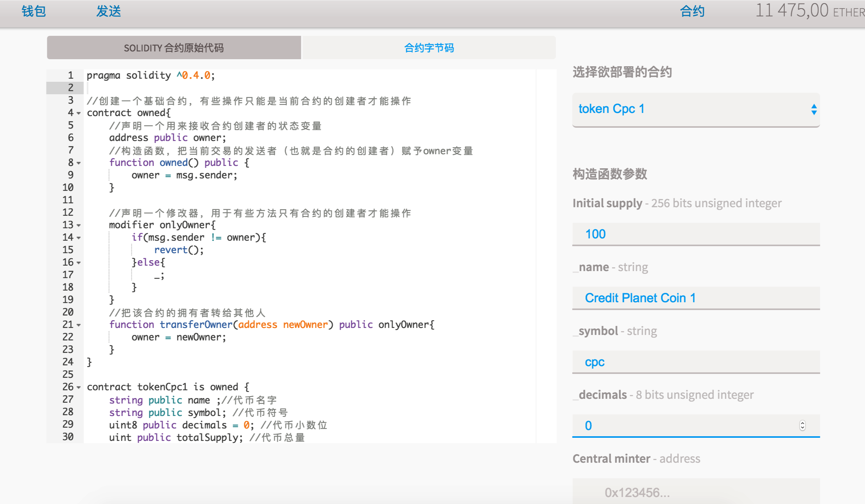
Task: Open the 钱包 wallet page
Action: (34, 11)
